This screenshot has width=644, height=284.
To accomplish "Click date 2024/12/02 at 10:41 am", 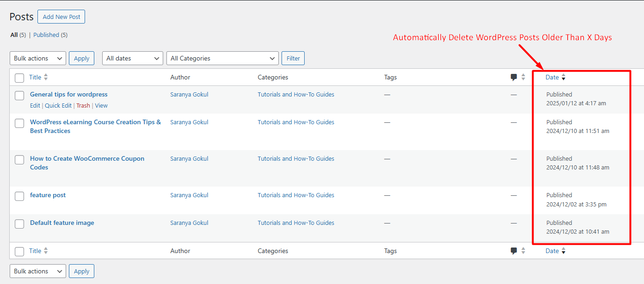I will [578, 231].
